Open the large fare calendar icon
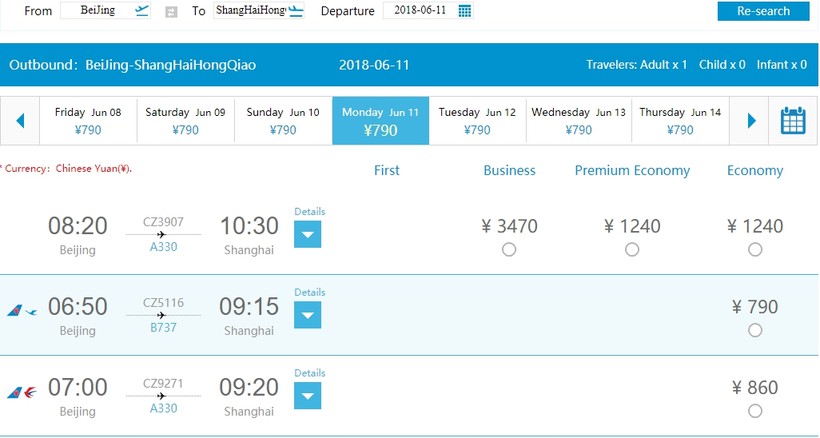Image resolution: width=820 pixels, height=438 pixels. (793, 121)
